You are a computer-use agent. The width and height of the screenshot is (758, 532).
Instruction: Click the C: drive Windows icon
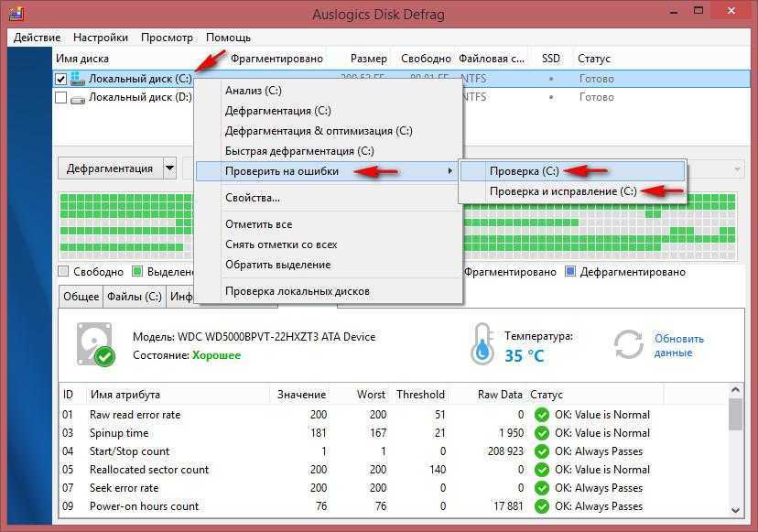(77, 79)
